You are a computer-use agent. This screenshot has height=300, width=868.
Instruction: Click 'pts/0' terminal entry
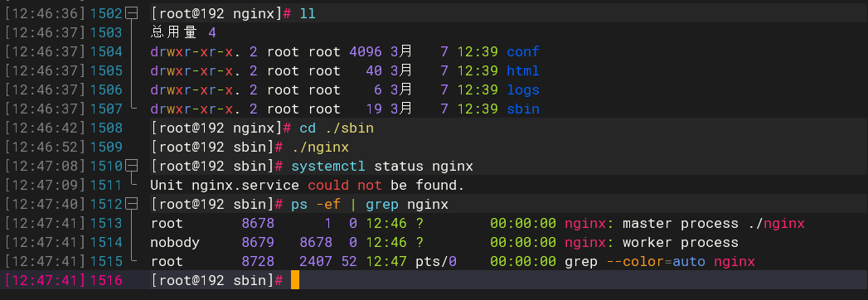tap(436, 261)
